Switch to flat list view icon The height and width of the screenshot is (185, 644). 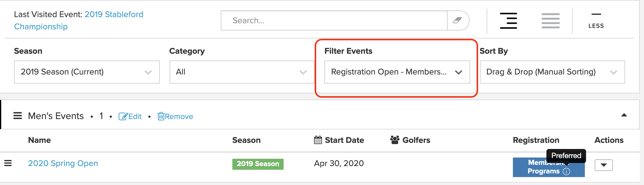(x=551, y=20)
